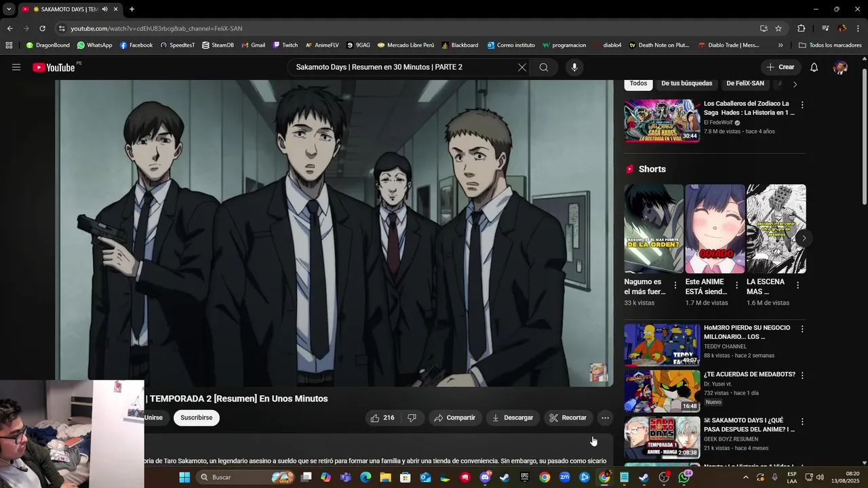
Task: Open the Todos los marcadores folder
Action: 830,45
